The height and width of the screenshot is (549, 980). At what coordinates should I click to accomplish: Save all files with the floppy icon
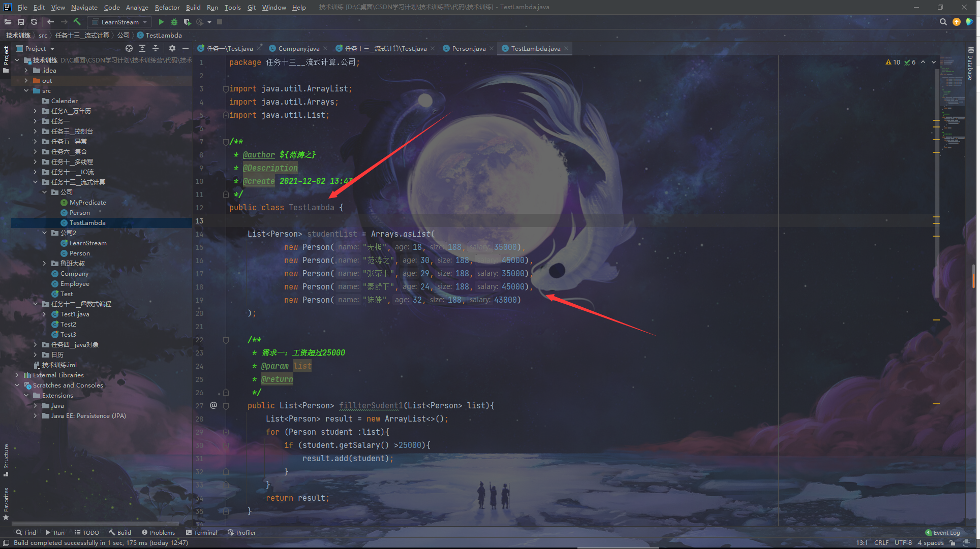pos(21,22)
